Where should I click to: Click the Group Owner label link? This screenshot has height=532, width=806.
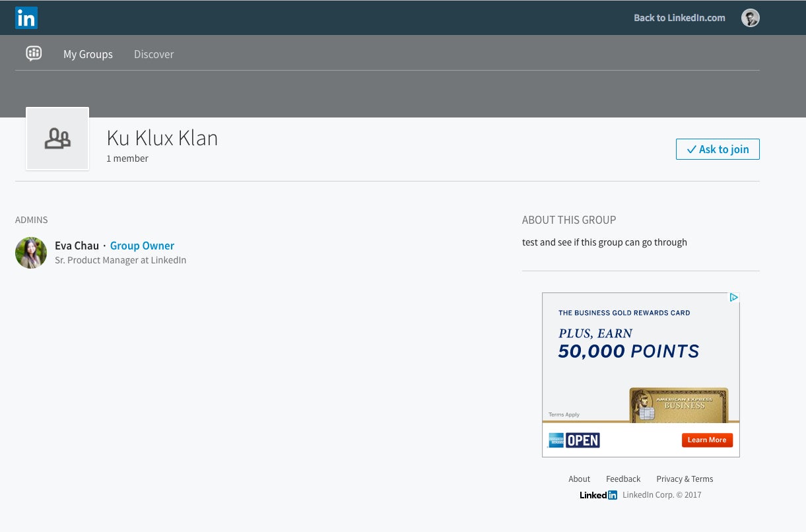pyautogui.click(x=142, y=246)
